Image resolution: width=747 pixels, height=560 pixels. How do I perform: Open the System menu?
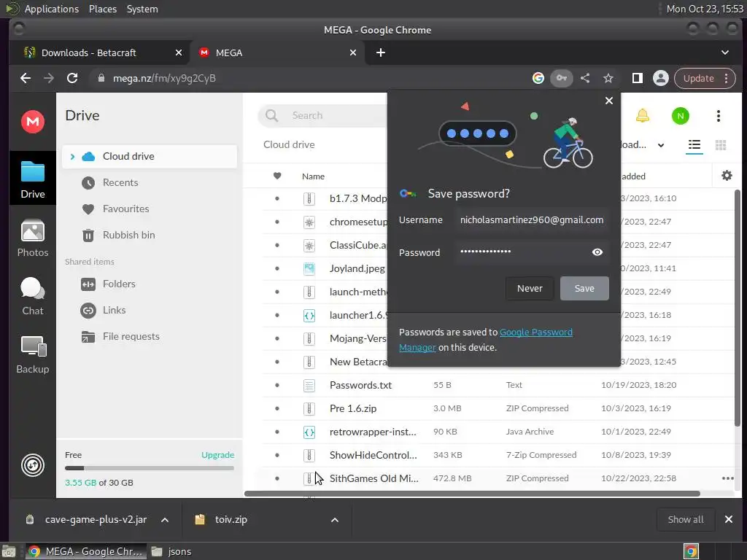pyautogui.click(x=142, y=9)
